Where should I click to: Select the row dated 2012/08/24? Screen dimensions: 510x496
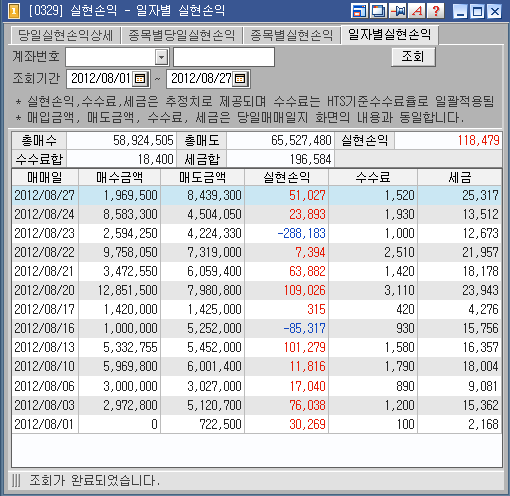257,214
